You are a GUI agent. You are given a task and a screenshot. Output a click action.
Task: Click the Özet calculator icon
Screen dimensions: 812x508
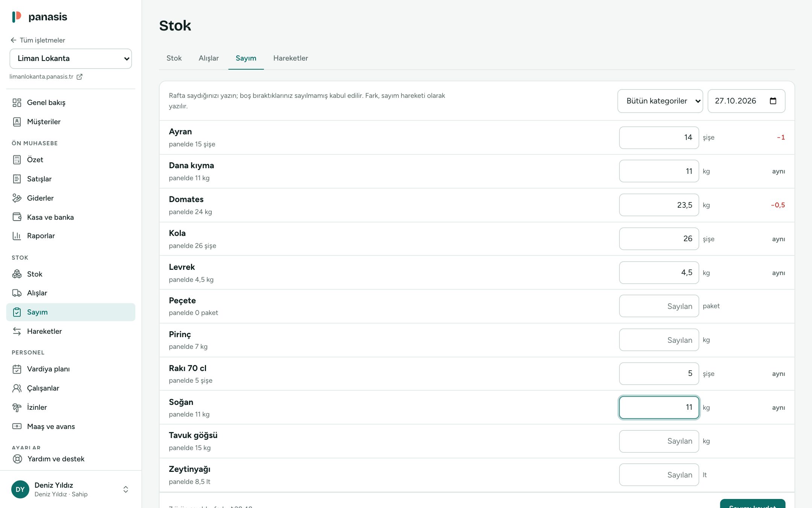17,160
